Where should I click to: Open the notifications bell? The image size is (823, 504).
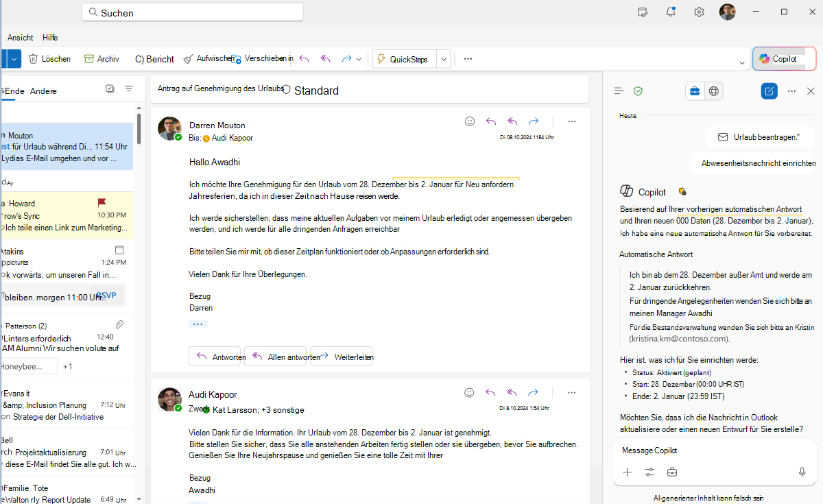[671, 12]
